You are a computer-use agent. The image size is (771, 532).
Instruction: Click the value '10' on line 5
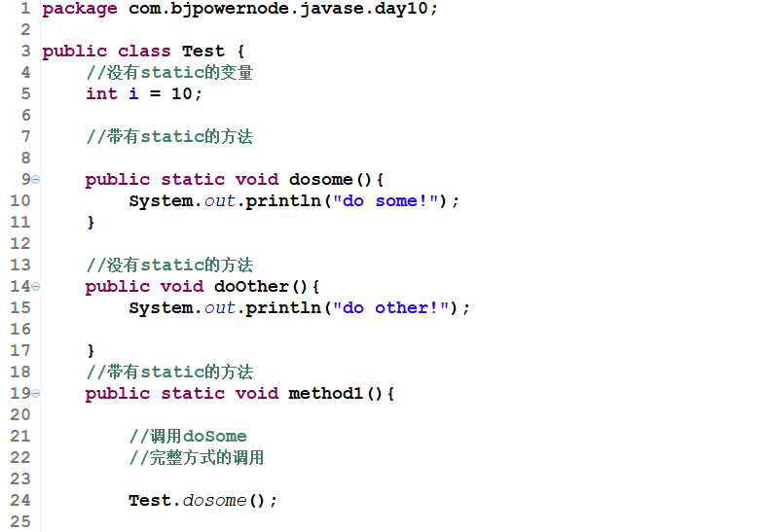(182, 93)
